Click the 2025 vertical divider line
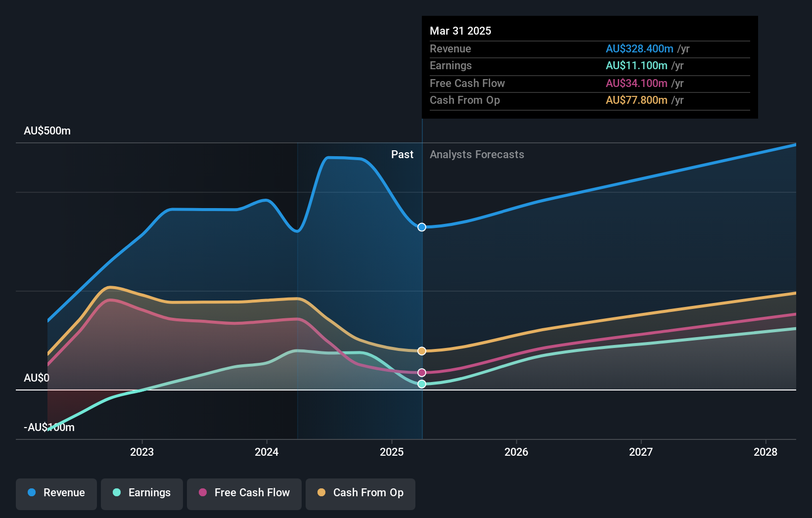This screenshot has height=518, width=812. (422, 297)
